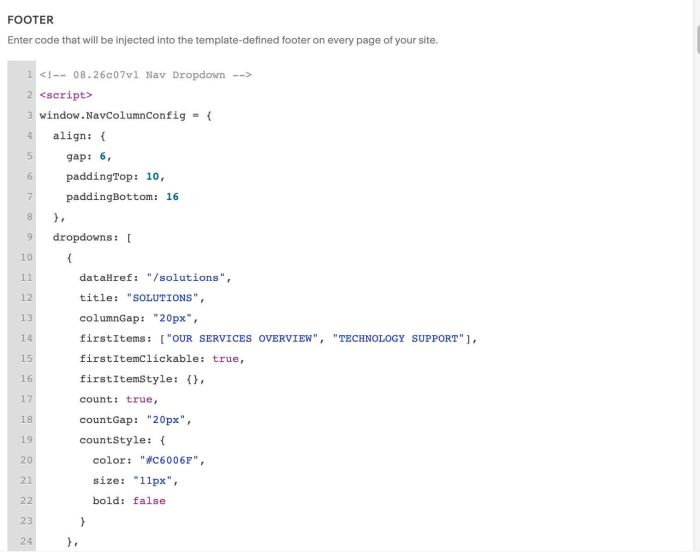Click the paddingBottom value 16
The image size is (700, 552).
click(172, 197)
